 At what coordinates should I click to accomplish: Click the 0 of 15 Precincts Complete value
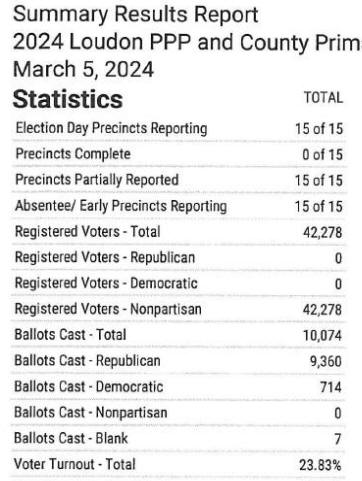322,155
